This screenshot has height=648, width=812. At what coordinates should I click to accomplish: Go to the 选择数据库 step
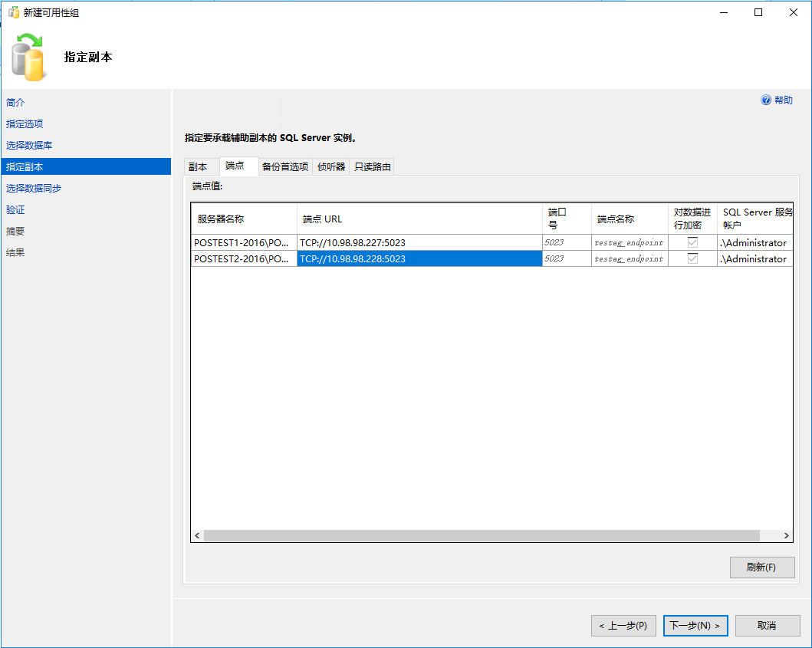tap(29, 146)
